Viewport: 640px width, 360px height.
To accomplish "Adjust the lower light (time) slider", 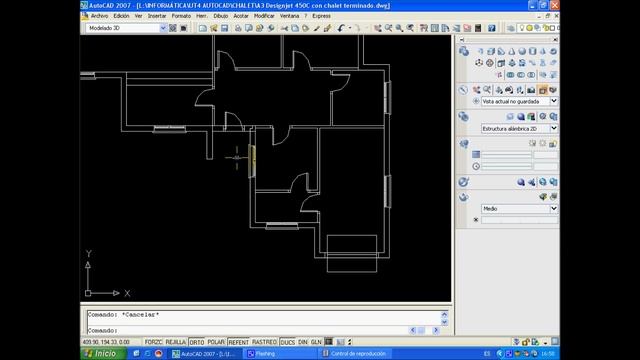I will click(x=507, y=167).
